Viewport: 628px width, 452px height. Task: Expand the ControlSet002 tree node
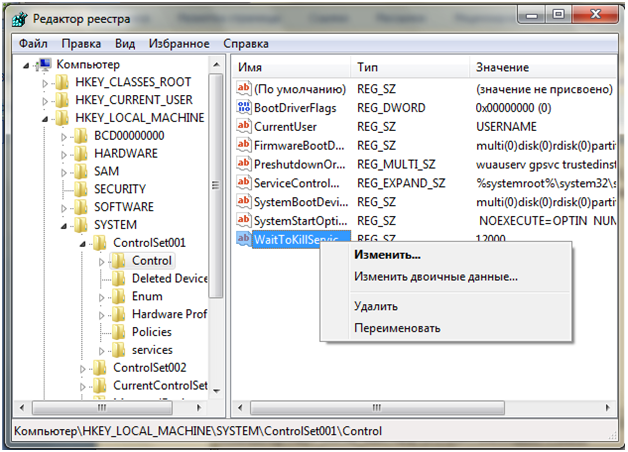tap(83, 368)
